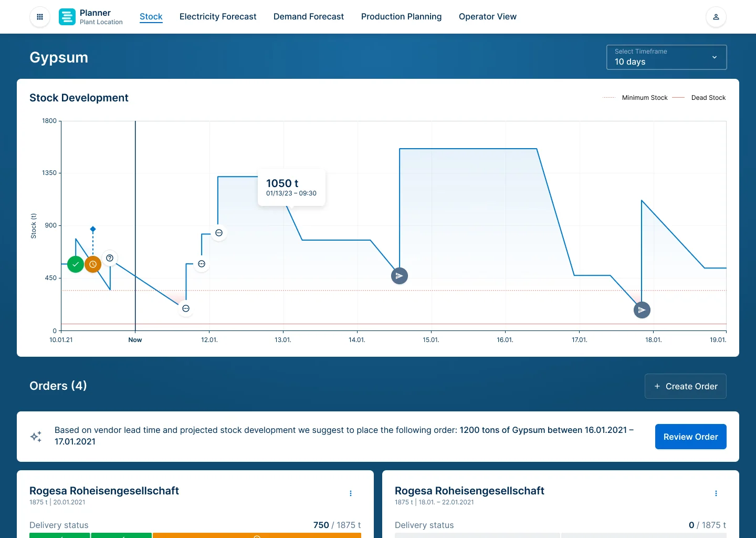Click the sparkle suggestion icon
756x538 pixels.
pyautogui.click(x=36, y=437)
